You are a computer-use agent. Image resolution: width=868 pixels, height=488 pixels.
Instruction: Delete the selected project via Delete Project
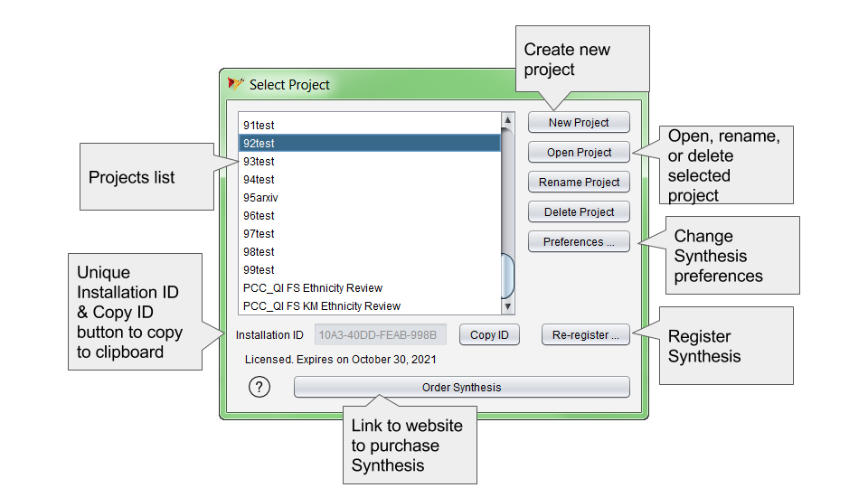coord(579,212)
